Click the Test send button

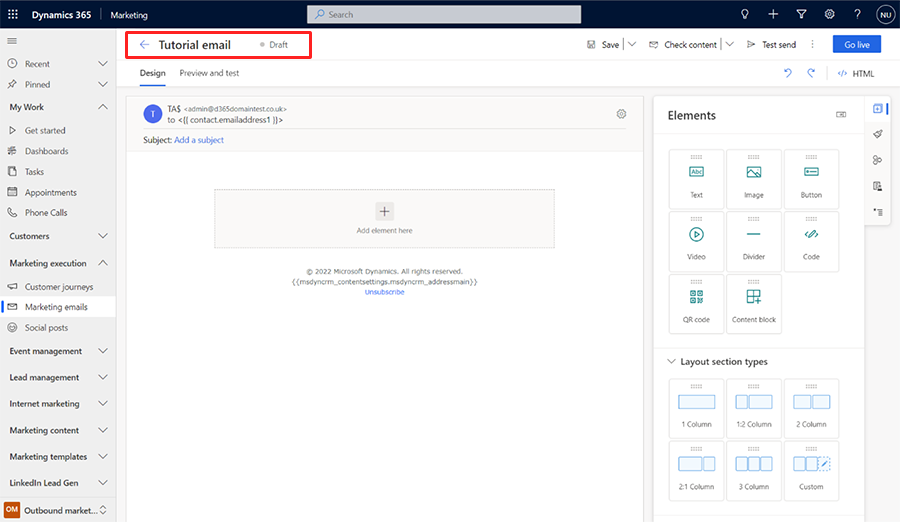[771, 44]
